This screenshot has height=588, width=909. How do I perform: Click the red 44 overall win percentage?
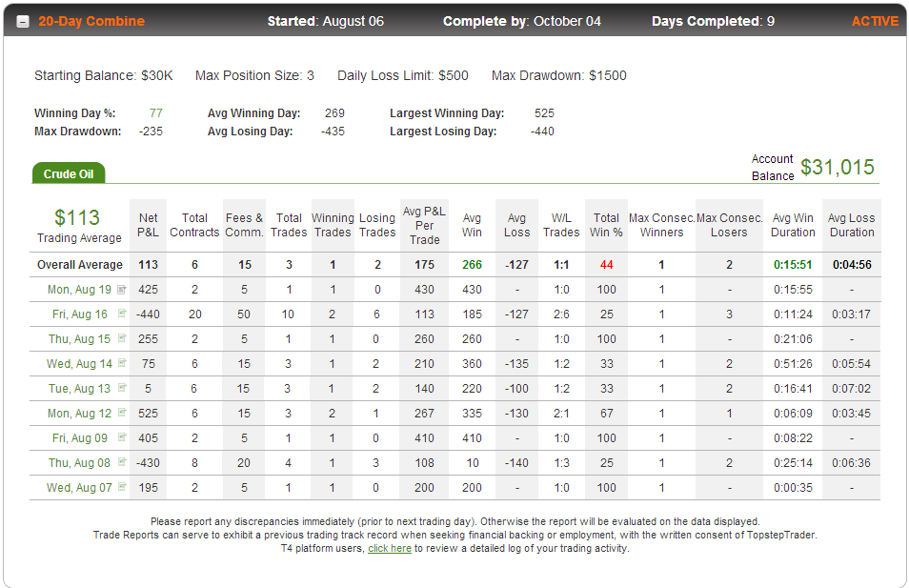coord(606,265)
